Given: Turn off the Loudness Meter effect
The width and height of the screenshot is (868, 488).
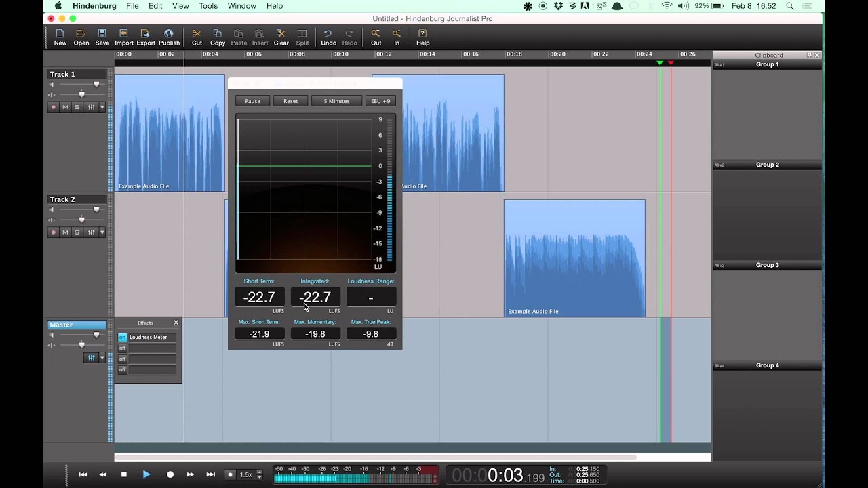Looking at the screenshot, I should 122,337.
